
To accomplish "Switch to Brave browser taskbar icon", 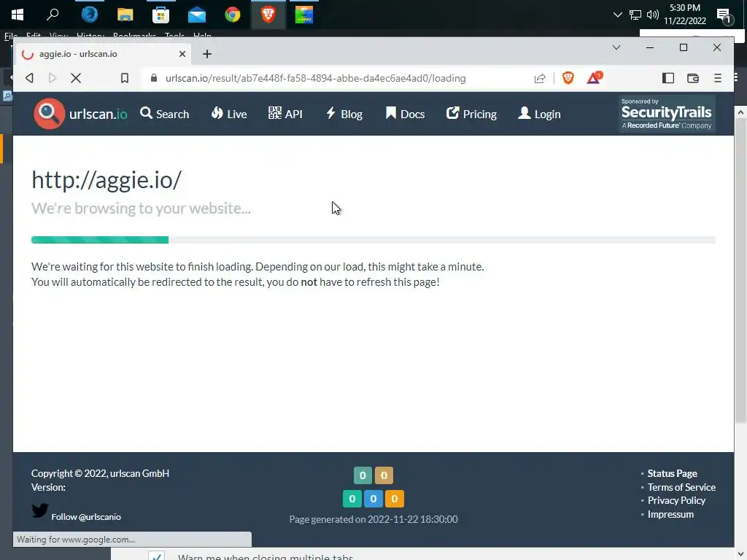I will click(x=268, y=15).
